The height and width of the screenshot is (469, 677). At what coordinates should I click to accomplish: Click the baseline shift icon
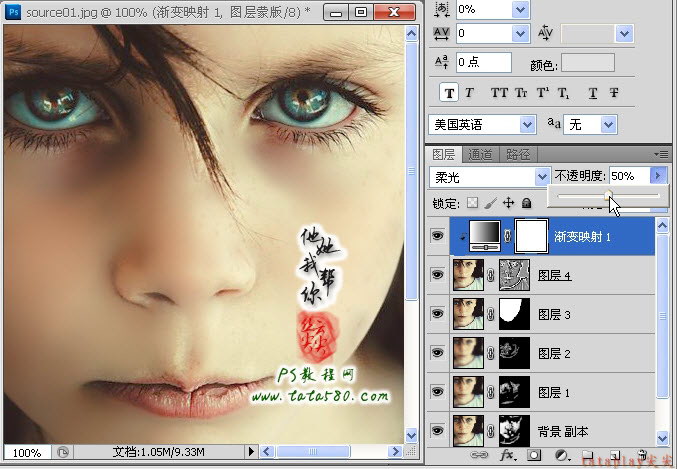(x=441, y=62)
